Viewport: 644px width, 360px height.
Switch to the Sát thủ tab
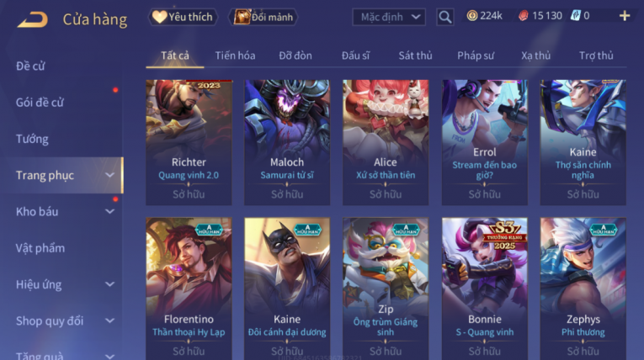click(415, 56)
